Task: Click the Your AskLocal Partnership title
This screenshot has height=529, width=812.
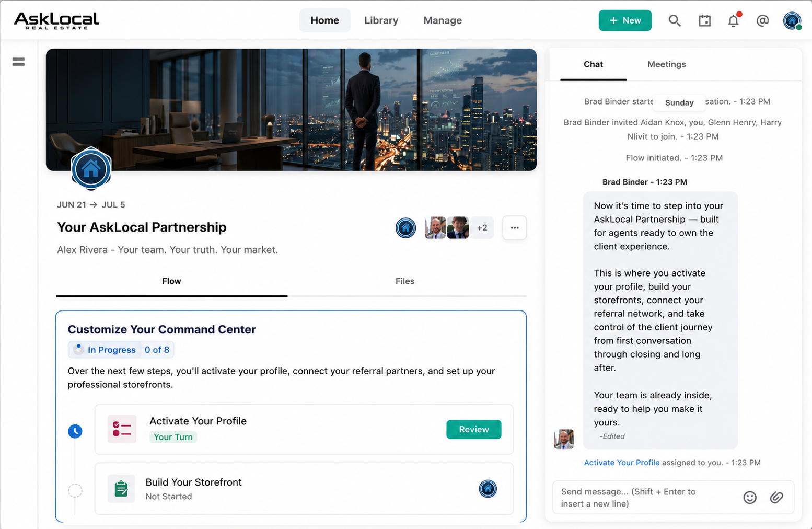Action: (x=142, y=227)
